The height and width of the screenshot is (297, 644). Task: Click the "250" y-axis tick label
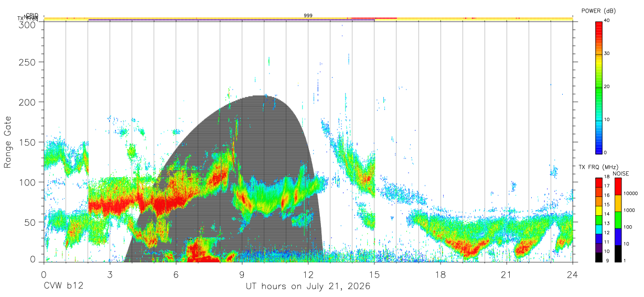(x=28, y=62)
